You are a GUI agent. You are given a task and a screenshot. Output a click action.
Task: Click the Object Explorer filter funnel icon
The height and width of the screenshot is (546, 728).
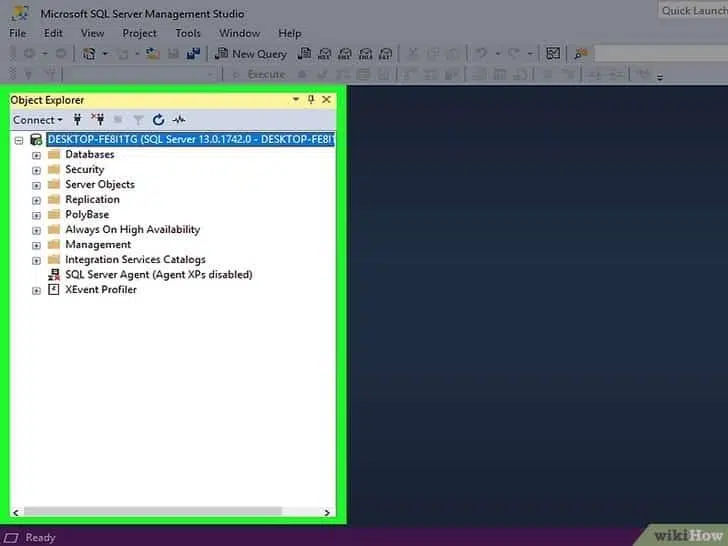click(138, 120)
